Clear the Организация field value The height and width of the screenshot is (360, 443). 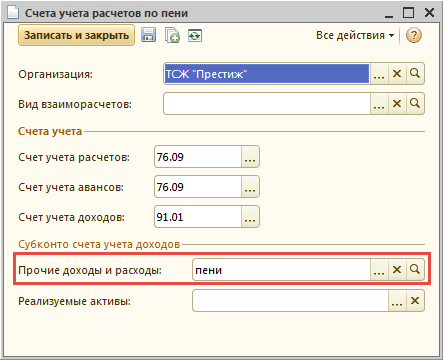pos(397,73)
